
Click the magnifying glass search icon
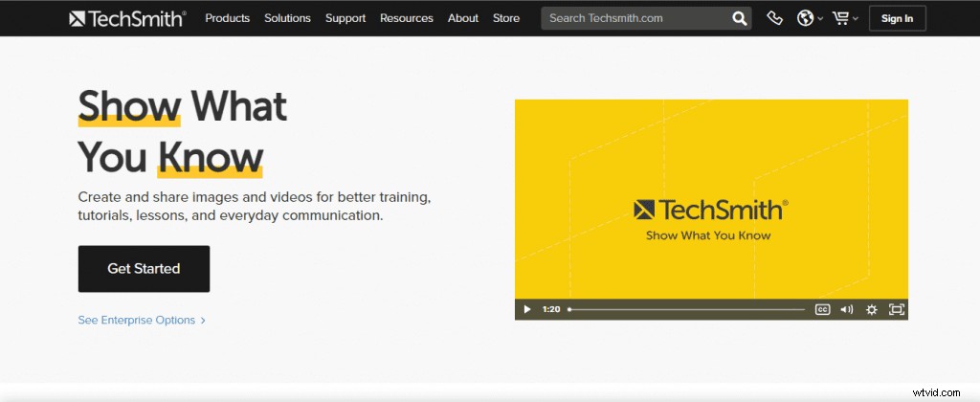click(x=740, y=18)
